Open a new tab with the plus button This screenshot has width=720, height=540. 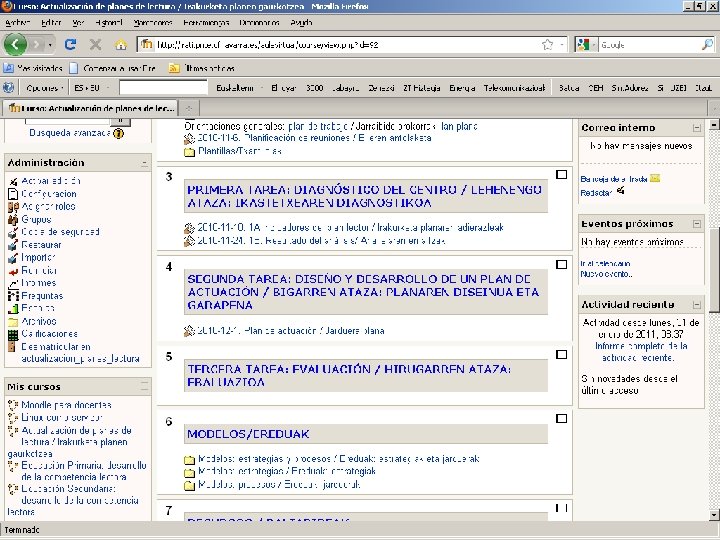click(x=189, y=108)
